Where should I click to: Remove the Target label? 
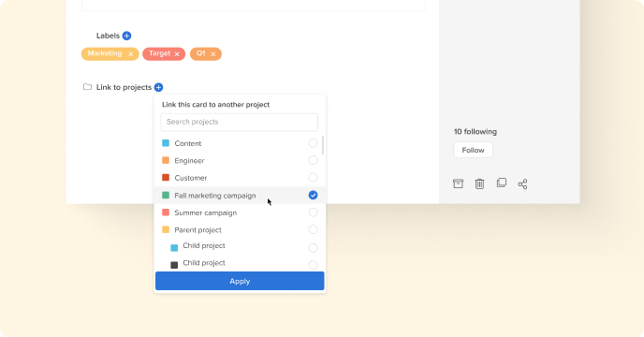click(177, 54)
